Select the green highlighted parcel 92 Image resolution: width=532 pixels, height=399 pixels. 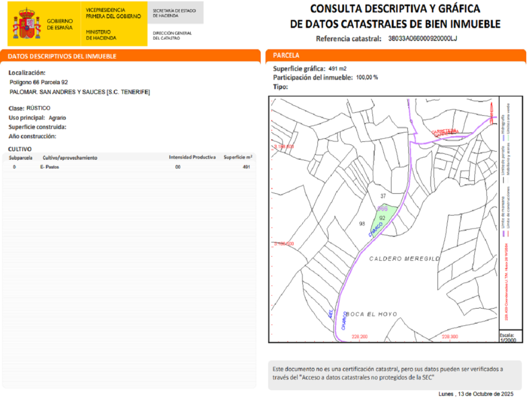point(384,218)
